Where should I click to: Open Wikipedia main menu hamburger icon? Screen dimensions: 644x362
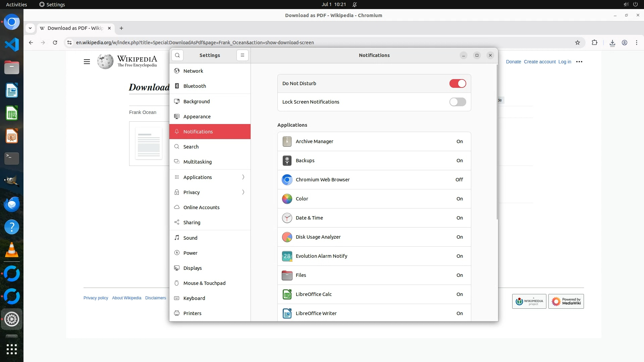click(87, 62)
